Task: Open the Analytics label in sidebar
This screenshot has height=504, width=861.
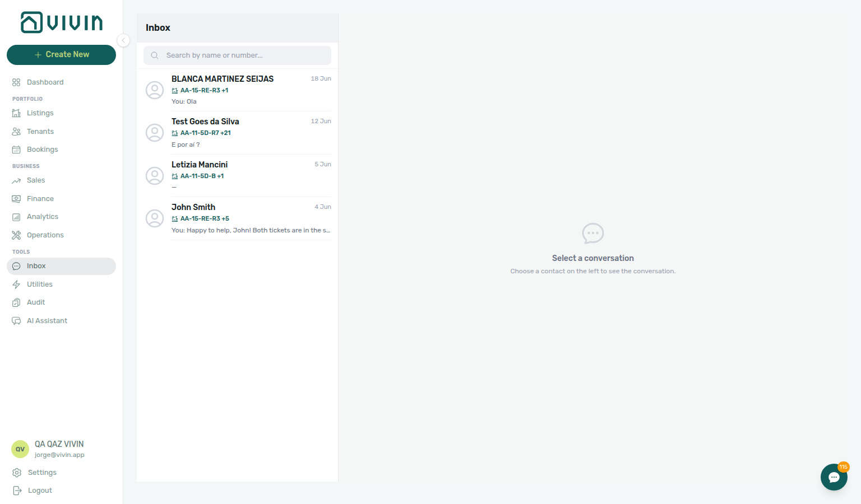Action: pyautogui.click(x=43, y=217)
